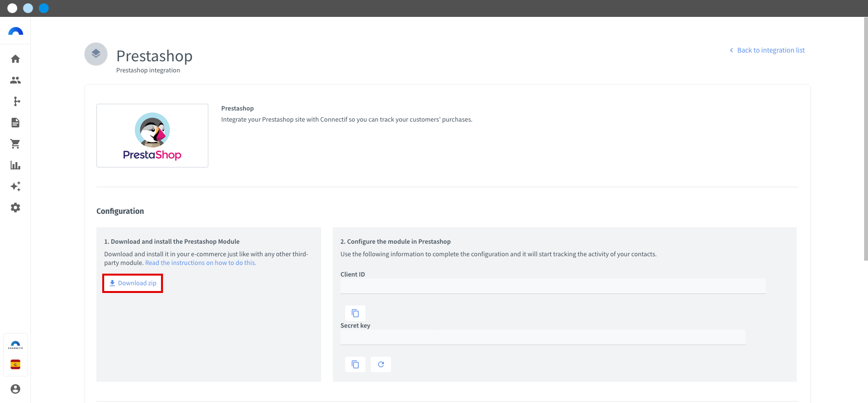Download the Prestashop module zip
The image size is (868, 403).
133,283
